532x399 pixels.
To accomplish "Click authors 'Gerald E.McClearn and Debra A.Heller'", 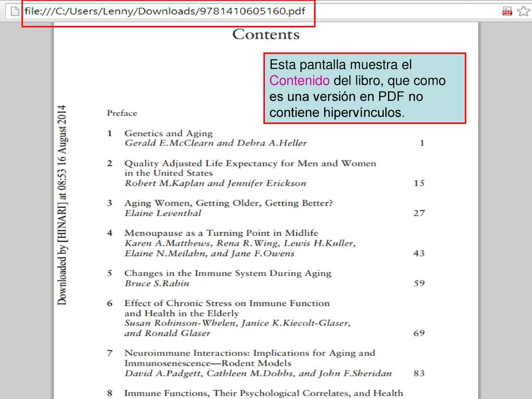I will (216, 143).
